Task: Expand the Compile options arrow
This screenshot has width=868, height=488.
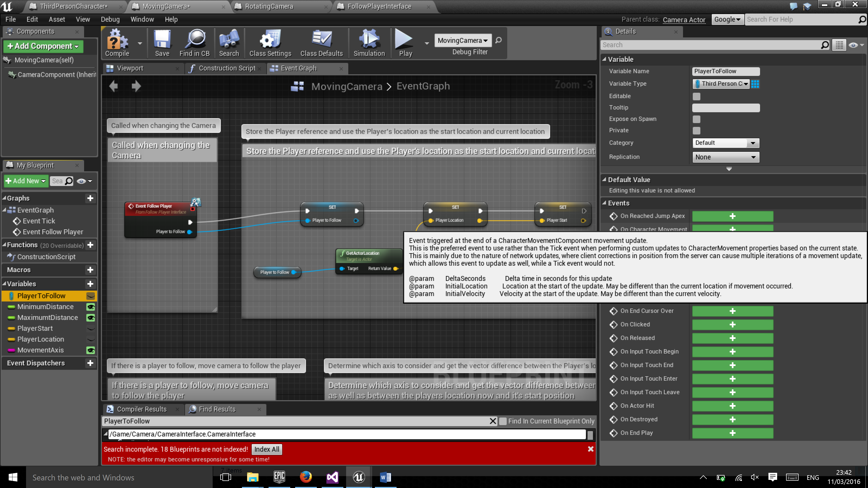Action: coord(140,43)
